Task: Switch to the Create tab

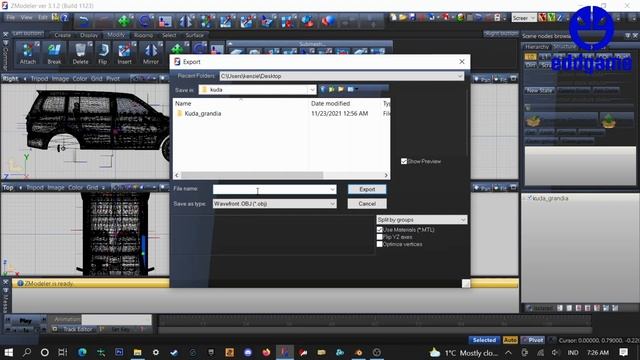Action: tap(62, 35)
